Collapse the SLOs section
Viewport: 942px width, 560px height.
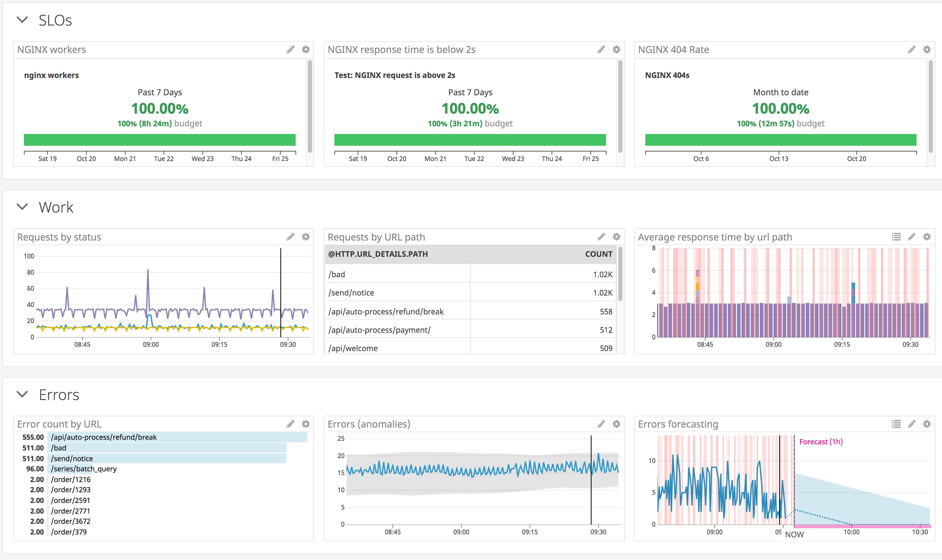pos(23,20)
